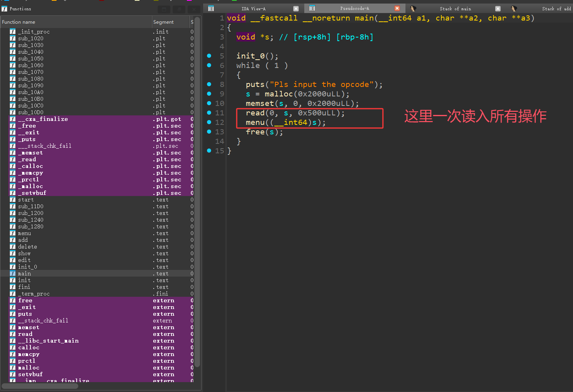573x392 pixels.
Task: Click the IDA View-A tab icon
Action: [211, 8]
